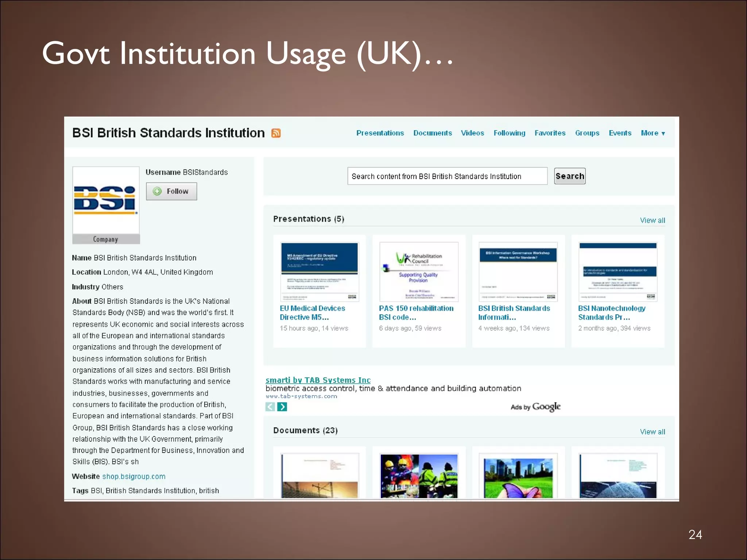The height and width of the screenshot is (560, 747).
Task: Open EU Medical Devices Directive thumbnail
Action: pyautogui.click(x=320, y=272)
